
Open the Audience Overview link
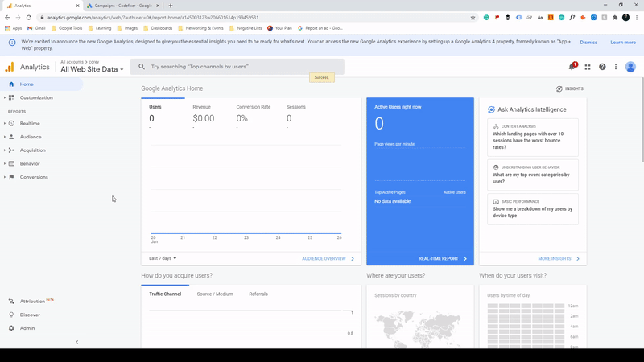tap(328, 258)
